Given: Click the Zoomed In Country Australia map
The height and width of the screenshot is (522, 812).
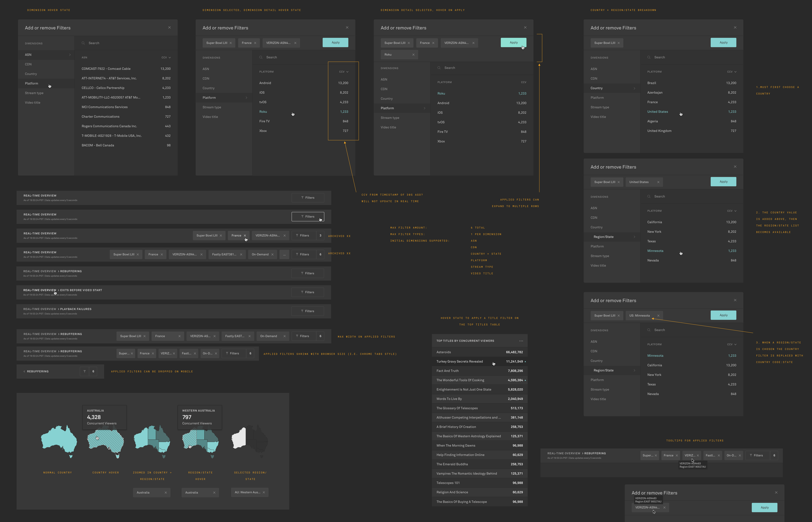Looking at the screenshot, I should tap(152, 441).
